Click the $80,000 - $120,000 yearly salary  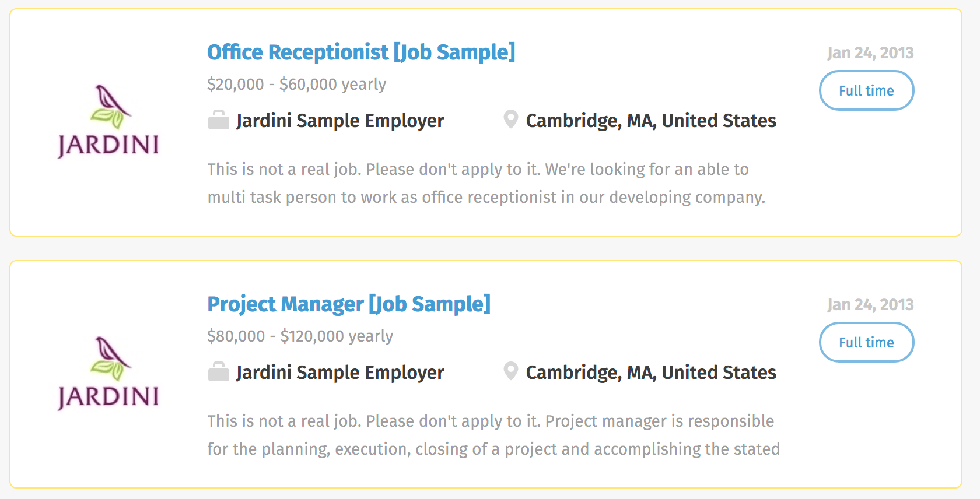[x=300, y=336]
